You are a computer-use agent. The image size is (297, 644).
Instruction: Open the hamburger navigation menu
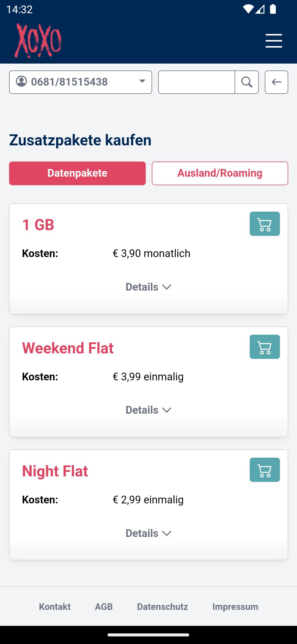[274, 41]
